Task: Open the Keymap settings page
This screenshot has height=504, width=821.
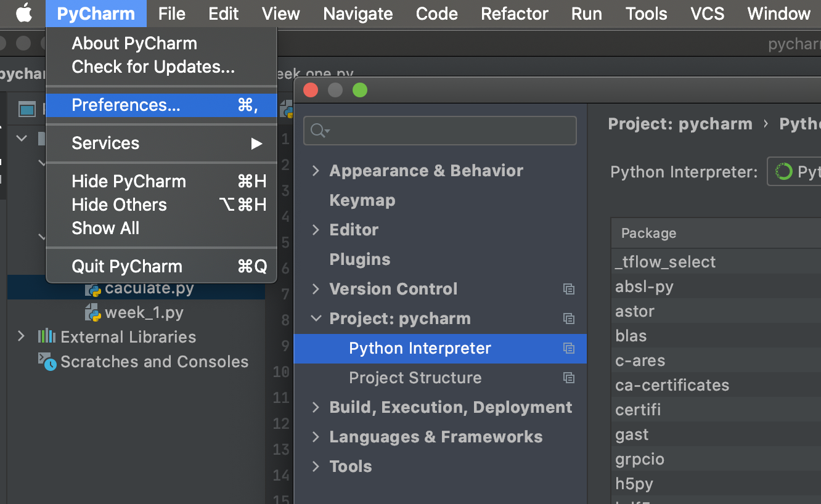Action: tap(362, 200)
